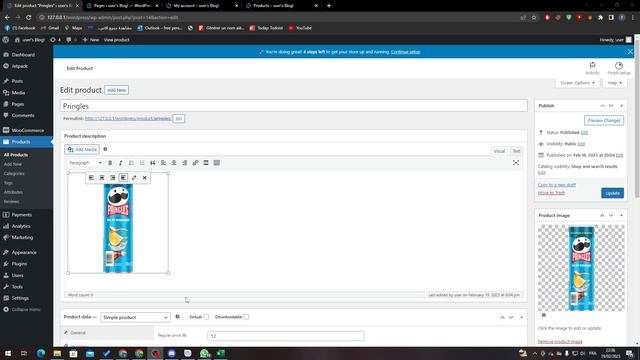Open the Simple product type dropdown

(x=135, y=317)
